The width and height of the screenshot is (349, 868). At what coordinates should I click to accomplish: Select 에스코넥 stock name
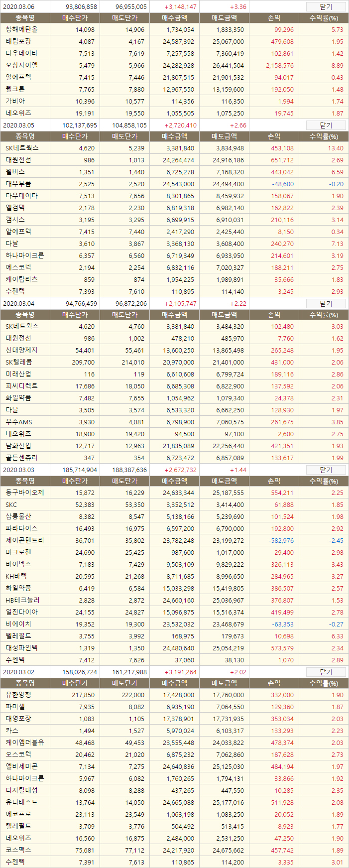[18, 267]
